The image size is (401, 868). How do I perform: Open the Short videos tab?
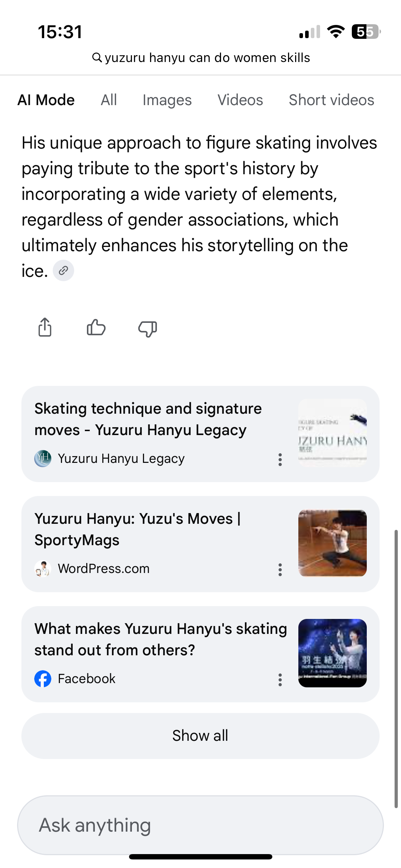coord(331,100)
